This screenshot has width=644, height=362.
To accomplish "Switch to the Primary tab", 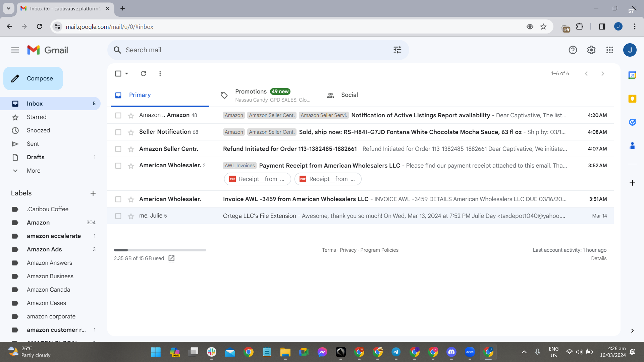I will [160, 95].
